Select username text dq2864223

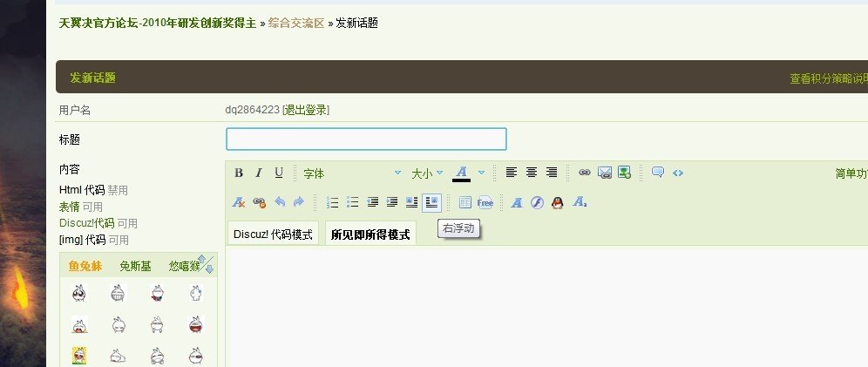click(x=253, y=110)
